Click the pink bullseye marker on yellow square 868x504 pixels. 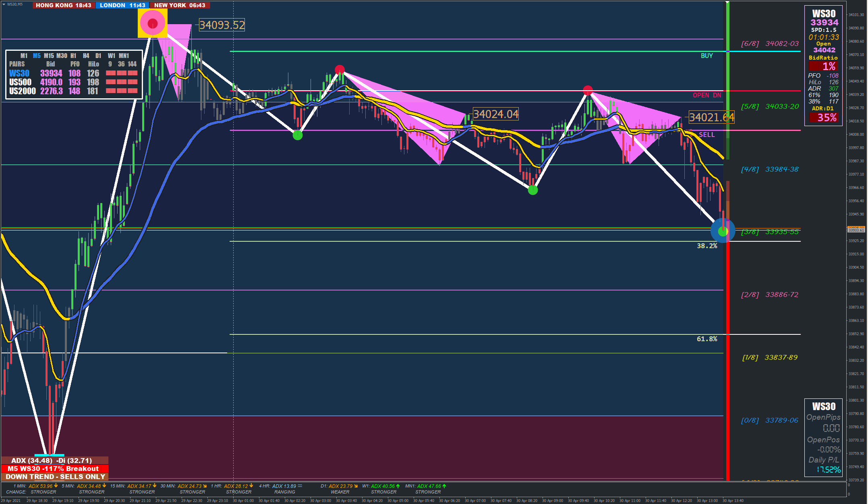(x=152, y=23)
